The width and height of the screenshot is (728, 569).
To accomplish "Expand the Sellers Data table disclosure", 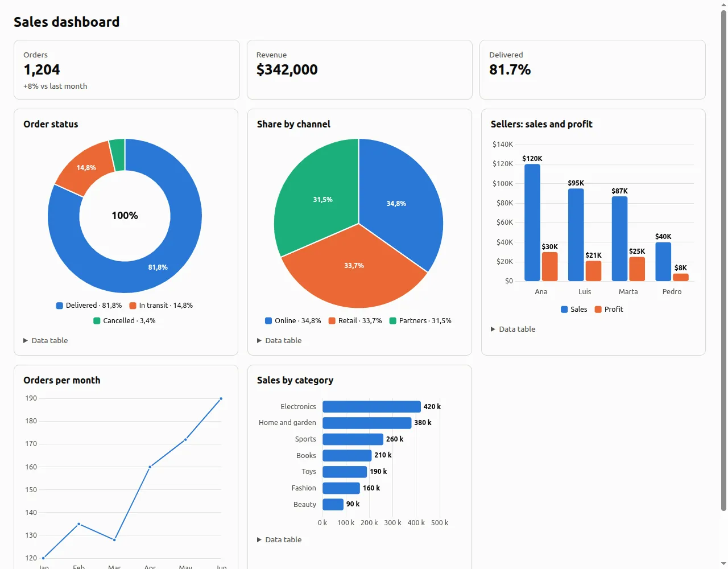I will [x=513, y=329].
